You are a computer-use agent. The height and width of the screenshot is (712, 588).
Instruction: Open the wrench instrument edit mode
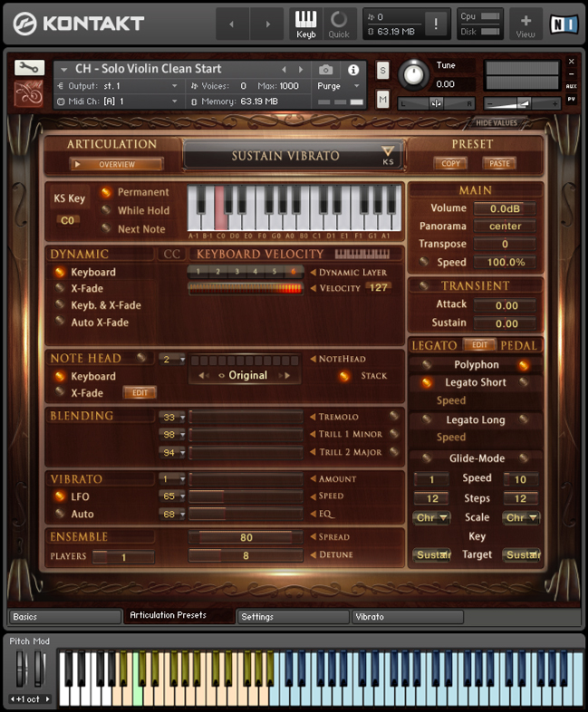point(30,68)
